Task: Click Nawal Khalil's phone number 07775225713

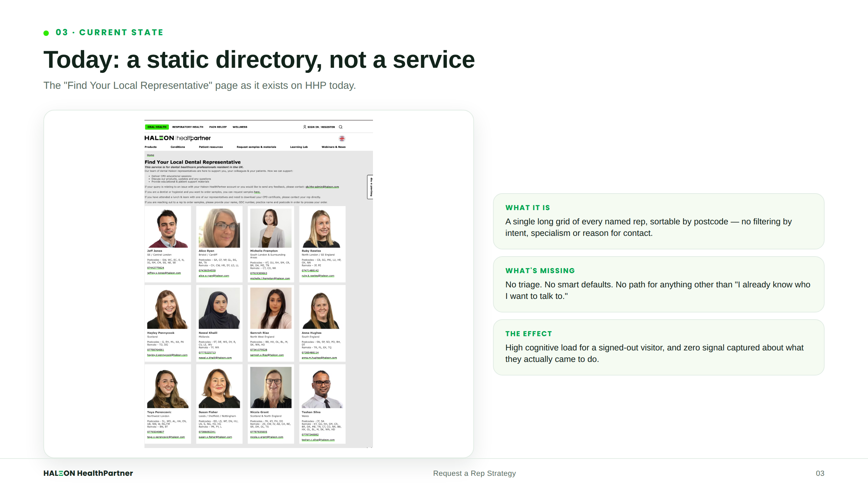Action: (x=207, y=353)
